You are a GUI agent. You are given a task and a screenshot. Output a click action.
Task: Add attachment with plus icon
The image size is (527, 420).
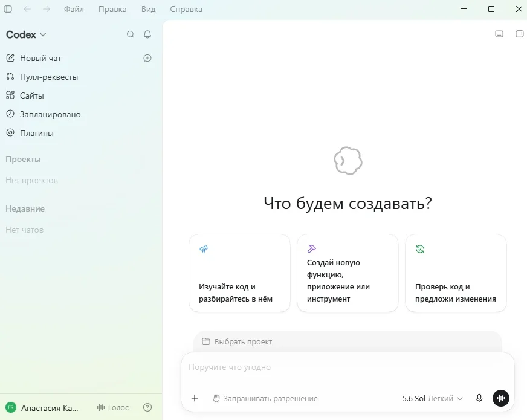[195, 398]
